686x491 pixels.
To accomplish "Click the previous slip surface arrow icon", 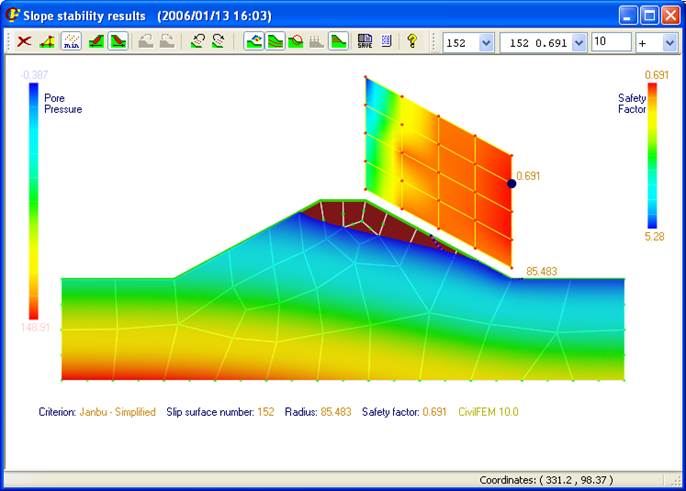I will [x=198, y=42].
